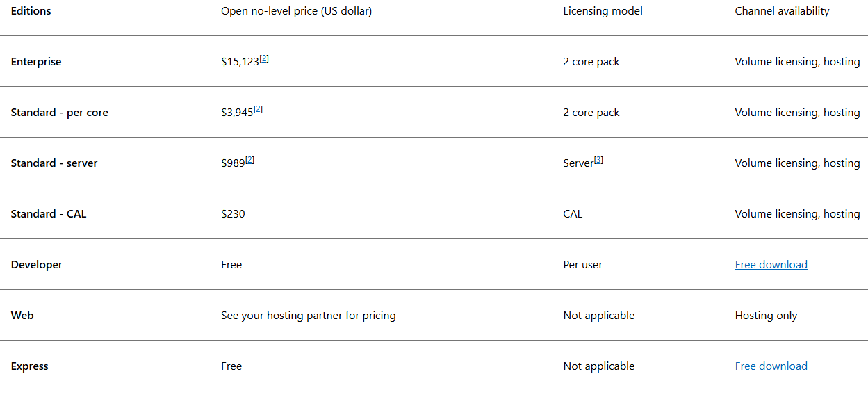The image size is (868, 399).
Task: Click the $230 price cell
Action: [x=233, y=214]
